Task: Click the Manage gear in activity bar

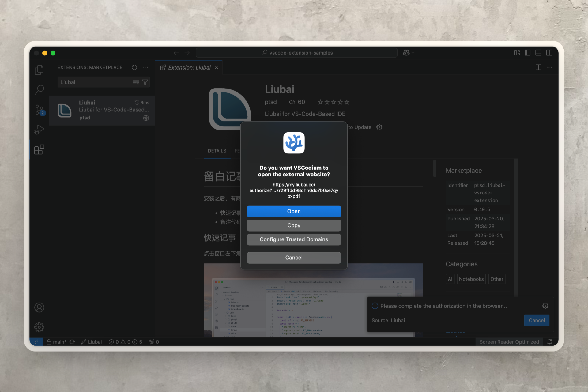Action: pos(39,327)
